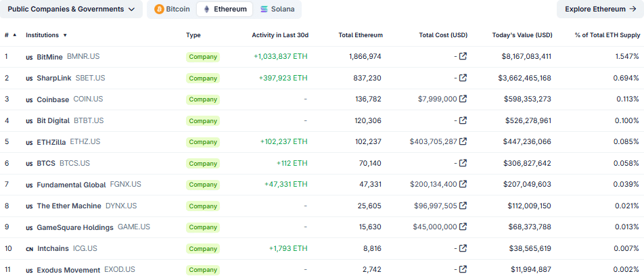The width and height of the screenshot is (644, 278).
Task: Click the BMNR.US ticker symbol
Action: click(x=83, y=56)
